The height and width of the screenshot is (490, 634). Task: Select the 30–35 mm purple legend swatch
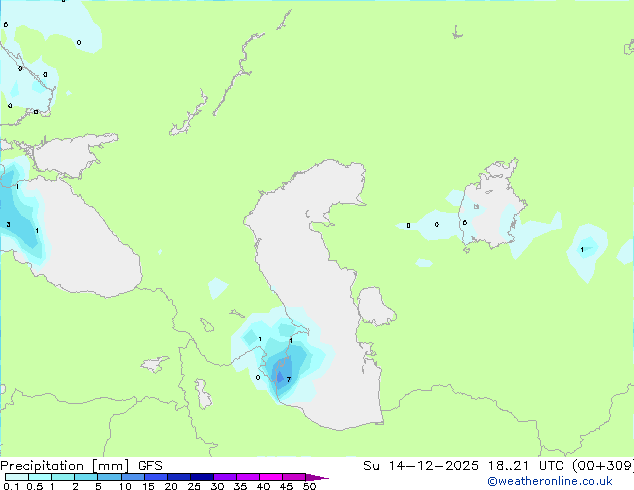(225, 477)
